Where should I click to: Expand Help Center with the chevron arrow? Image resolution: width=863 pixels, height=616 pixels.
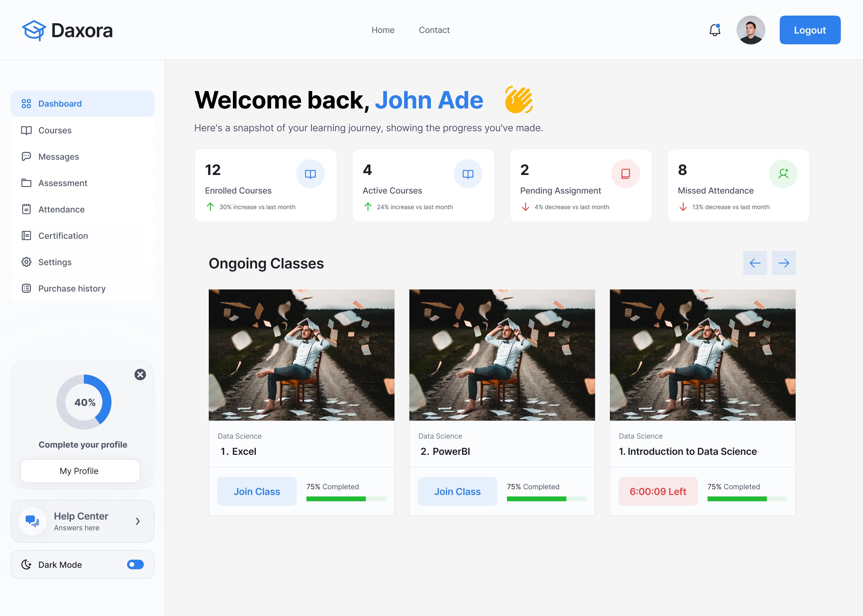point(138,522)
